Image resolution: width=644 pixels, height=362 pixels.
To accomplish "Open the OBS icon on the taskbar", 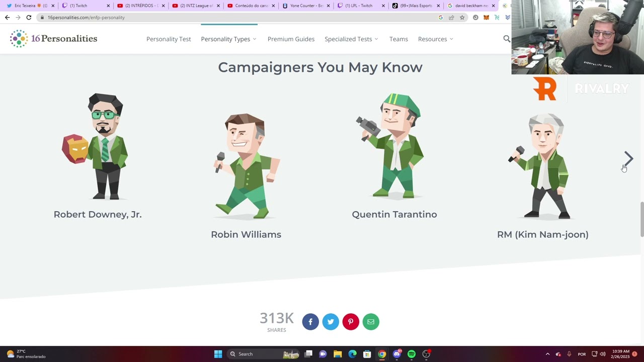I will 426,354.
